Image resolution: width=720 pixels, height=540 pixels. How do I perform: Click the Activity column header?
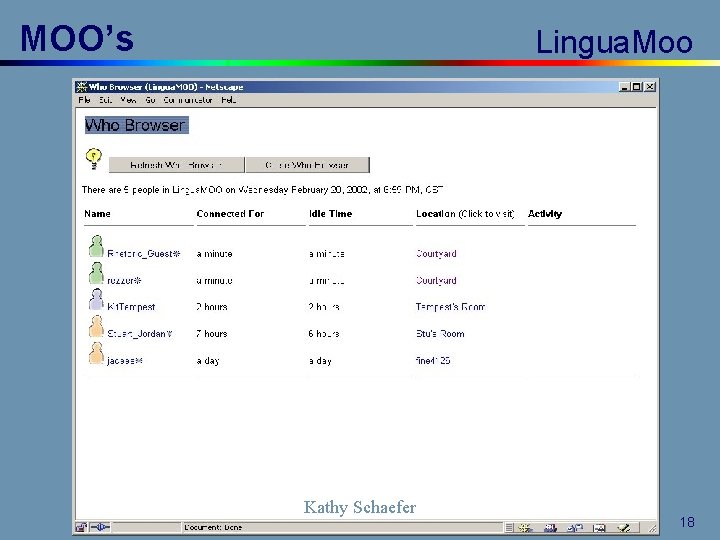pyautogui.click(x=545, y=214)
